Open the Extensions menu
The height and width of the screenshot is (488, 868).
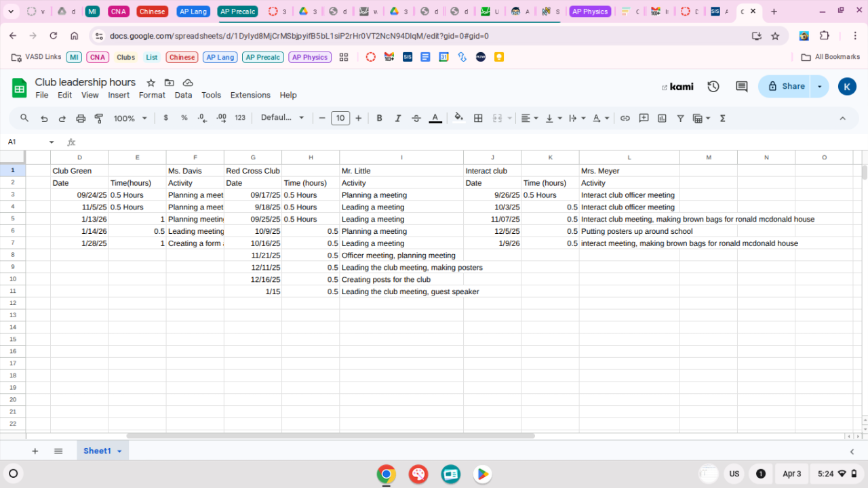tap(250, 95)
